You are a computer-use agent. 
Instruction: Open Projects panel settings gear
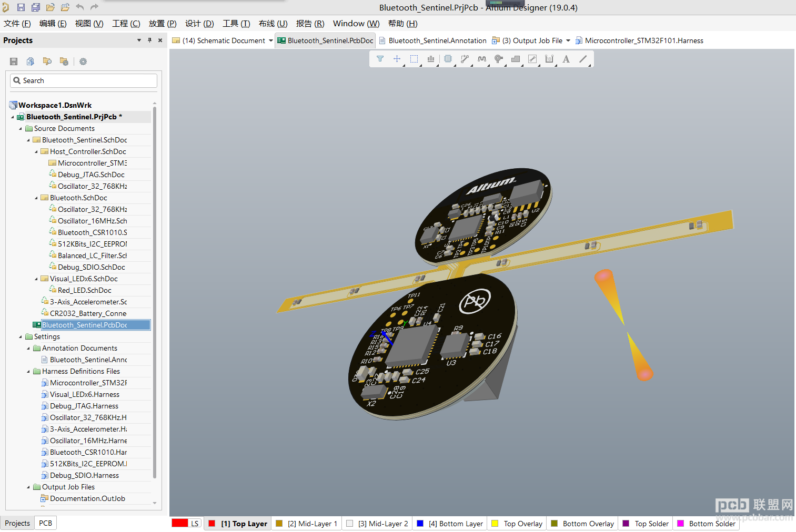tap(83, 62)
